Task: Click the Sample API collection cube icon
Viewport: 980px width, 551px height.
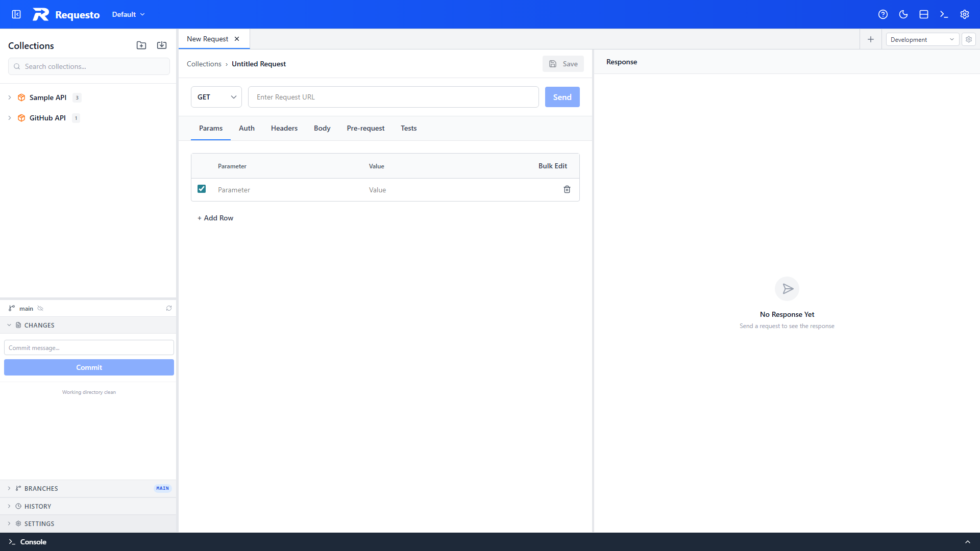Action: click(21, 97)
